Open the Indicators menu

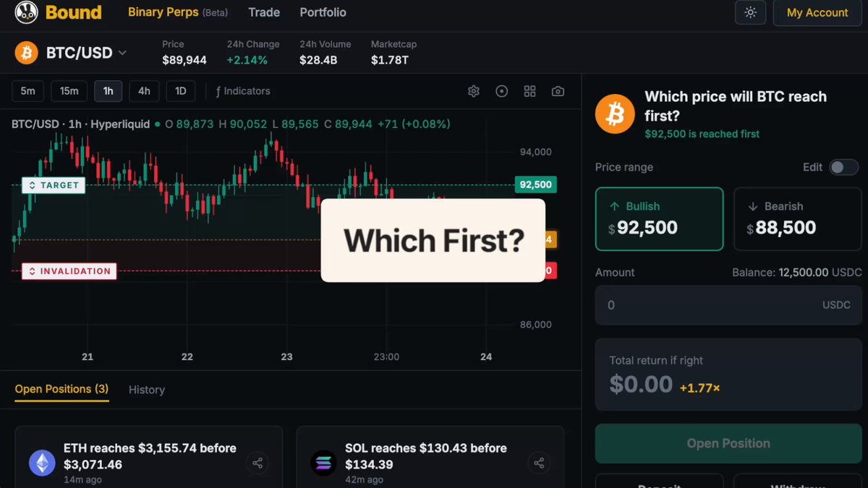tap(243, 91)
